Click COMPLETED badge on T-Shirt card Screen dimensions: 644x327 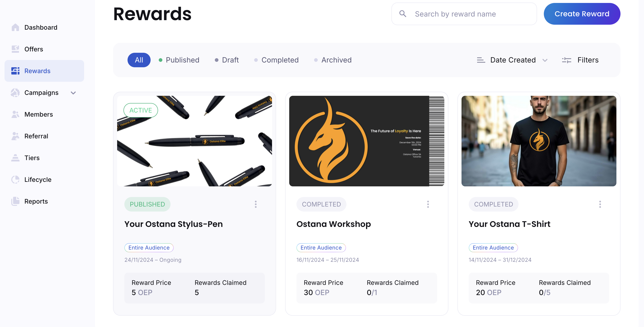click(x=493, y=204)
